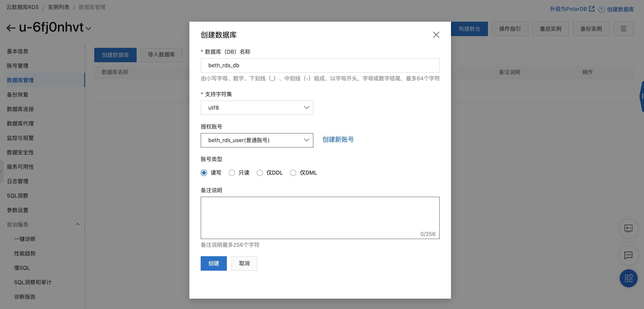Open the utf8 character set dropdown

(257, 108)
